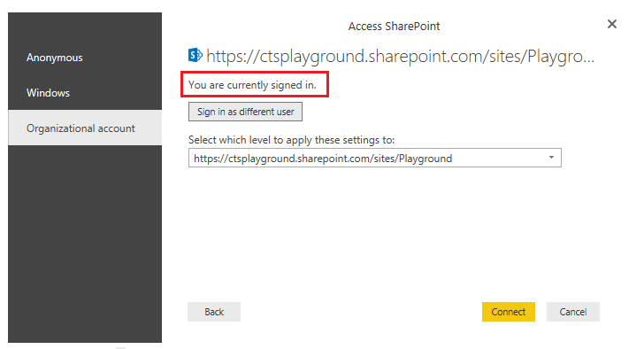Close the Access SharePoint dialog

pos(612,24)
